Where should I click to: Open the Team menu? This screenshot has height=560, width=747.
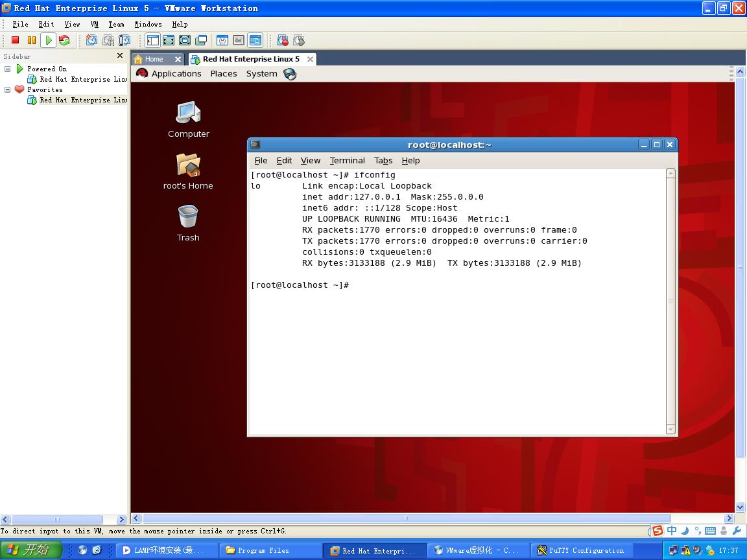pyautogui.click(x=116, y=24)
